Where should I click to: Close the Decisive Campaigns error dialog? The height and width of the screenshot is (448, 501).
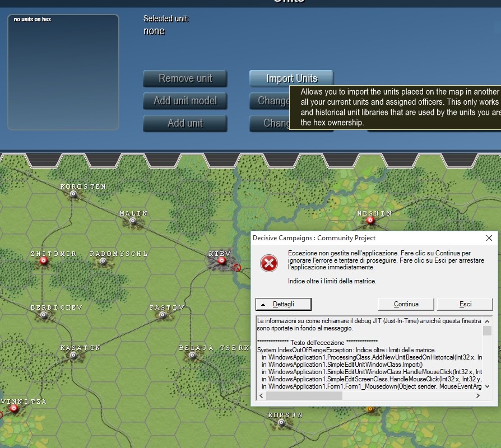(x=489, y=238)
